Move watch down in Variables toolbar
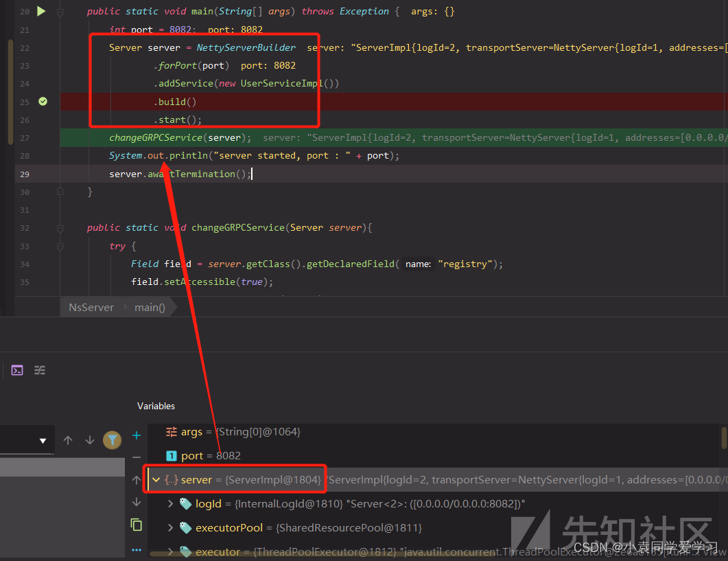The width and height of the screenshot is (728, 561). coord(137,502)
